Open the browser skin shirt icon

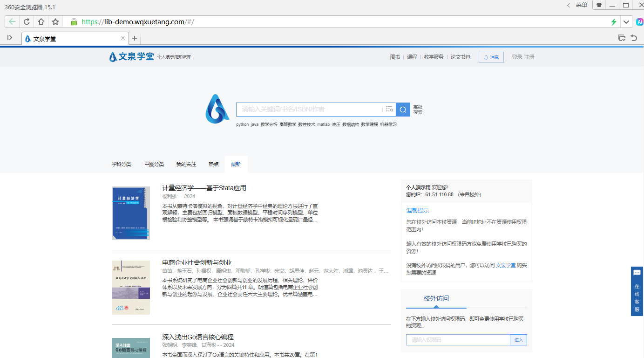(x=599, y=5)
